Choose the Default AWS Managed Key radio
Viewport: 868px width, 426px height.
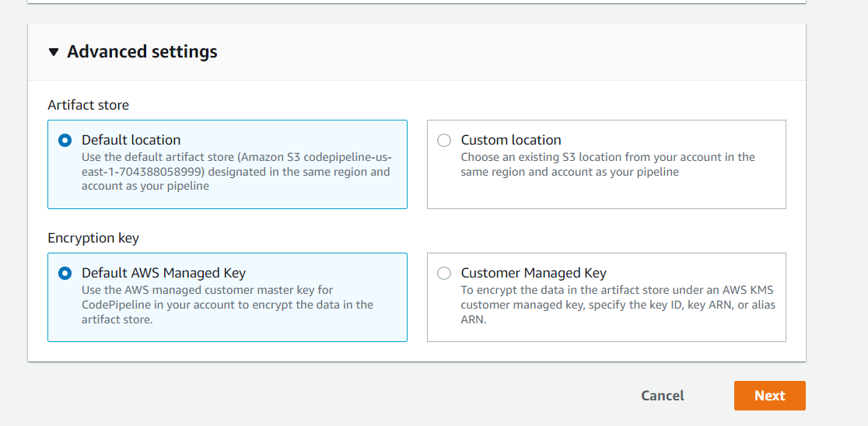point(65,274)
